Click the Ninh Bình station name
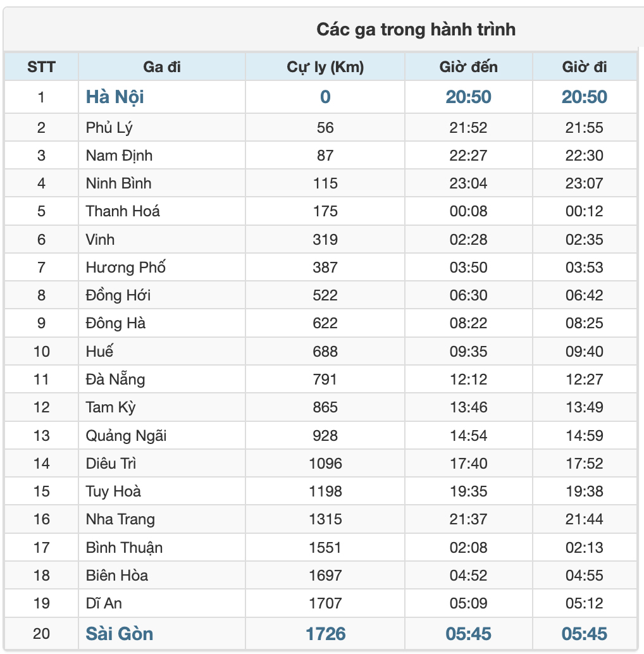 coord(118,183)
